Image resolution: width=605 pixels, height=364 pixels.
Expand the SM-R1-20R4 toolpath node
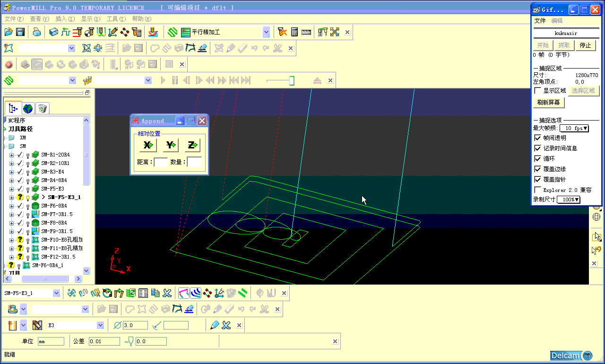coord(11,155)
